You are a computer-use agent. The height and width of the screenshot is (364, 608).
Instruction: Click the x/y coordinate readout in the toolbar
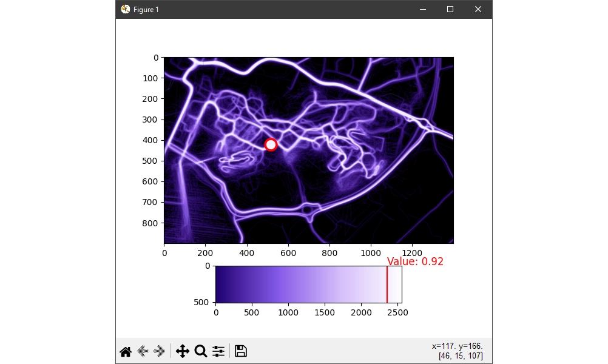457,346
